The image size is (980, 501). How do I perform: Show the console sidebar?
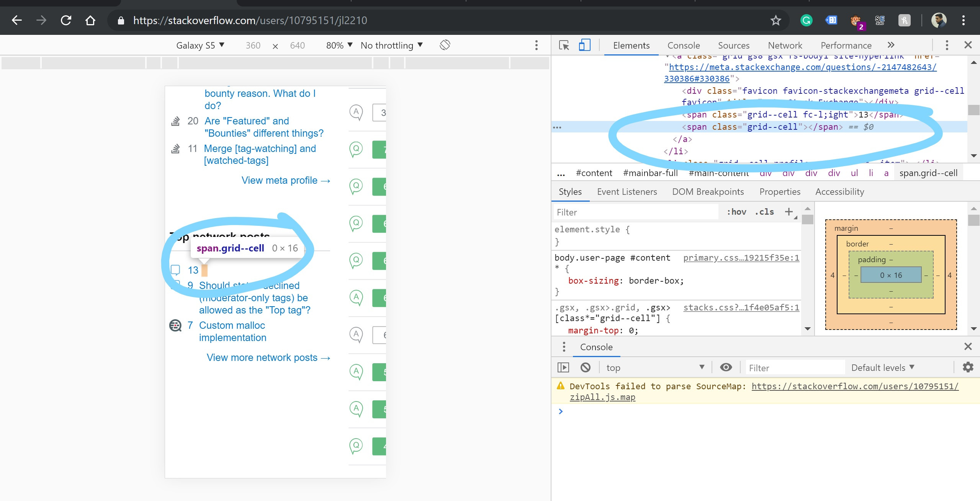click(x=563, y=367)
